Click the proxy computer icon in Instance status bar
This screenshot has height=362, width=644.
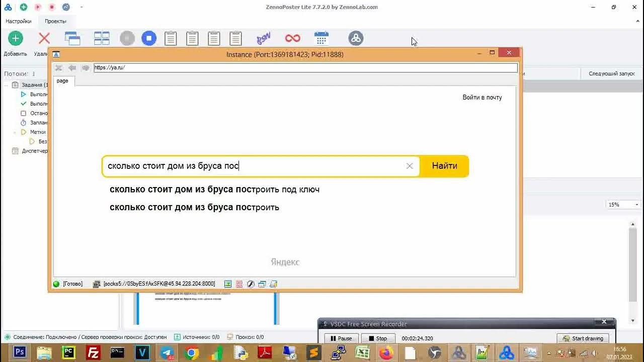point(97,284)
